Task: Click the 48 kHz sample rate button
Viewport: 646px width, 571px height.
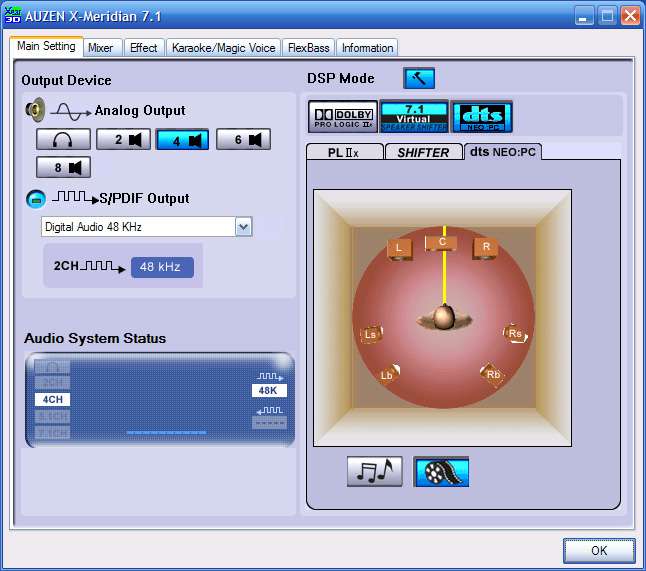Action: pyautogui.click(x=162, y=267)
